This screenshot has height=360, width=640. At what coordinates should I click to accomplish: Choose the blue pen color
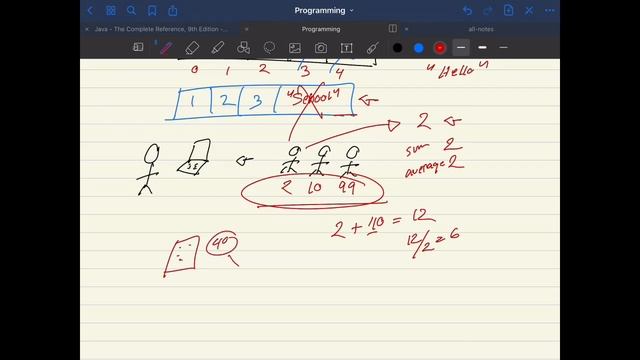pyautogui.click(x=418, y=48)
